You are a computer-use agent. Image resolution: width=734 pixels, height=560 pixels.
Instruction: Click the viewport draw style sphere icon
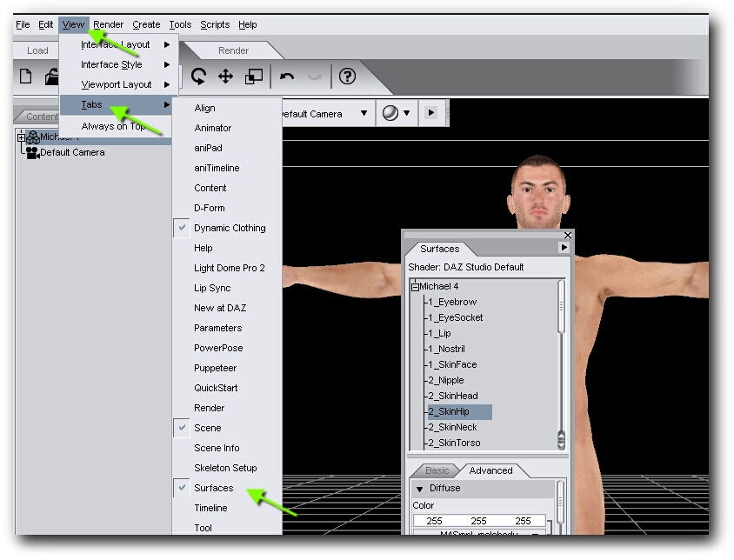point(390,113)
